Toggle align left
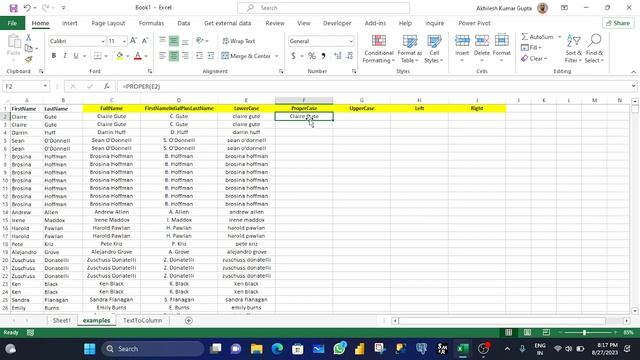The height and width of the screenshot is (360, 640). [x=162, y=56]
